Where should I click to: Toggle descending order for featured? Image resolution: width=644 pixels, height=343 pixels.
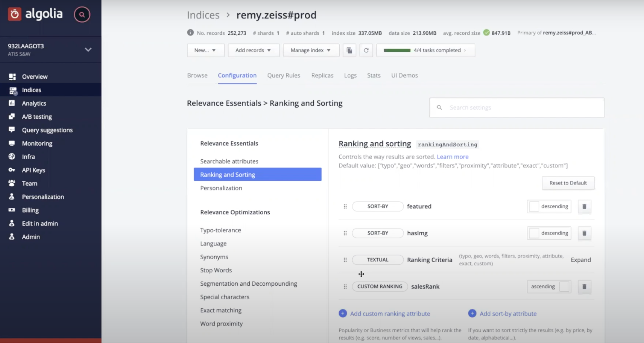pos(549,206)
